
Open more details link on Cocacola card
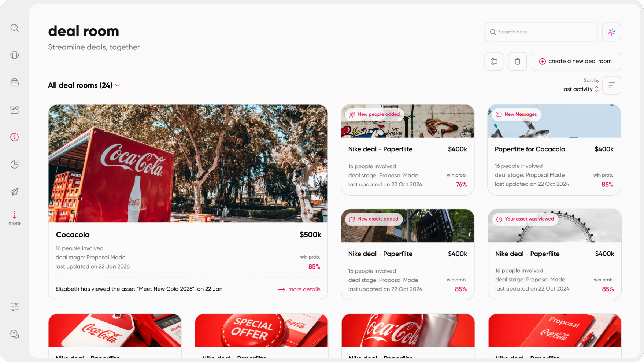pyautogui.click(x=299, y=289)
